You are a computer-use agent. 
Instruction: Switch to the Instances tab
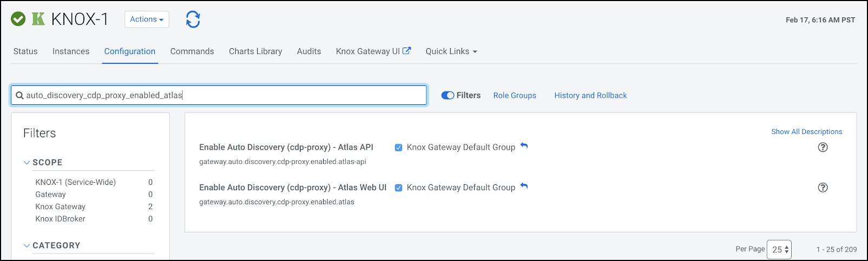71,51
